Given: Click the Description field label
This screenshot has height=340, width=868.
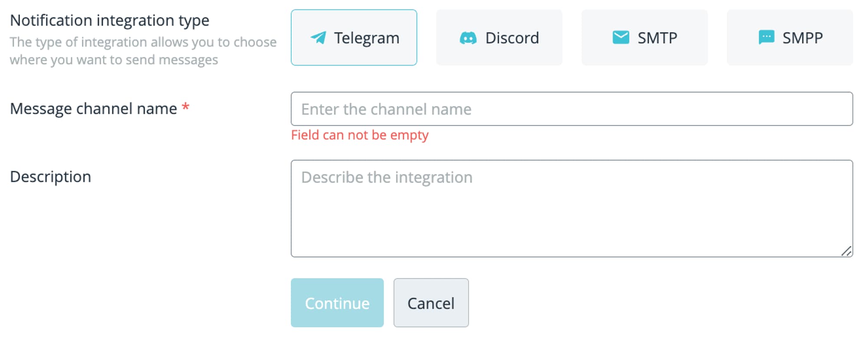Looking at the screenshot, I should coord(50,177).
